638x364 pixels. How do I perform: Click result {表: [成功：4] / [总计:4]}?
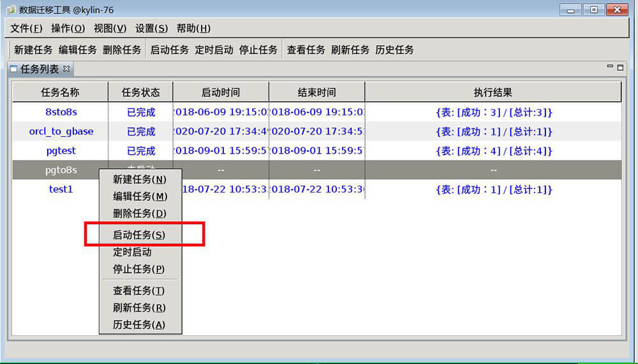click(x=494, y=151)
